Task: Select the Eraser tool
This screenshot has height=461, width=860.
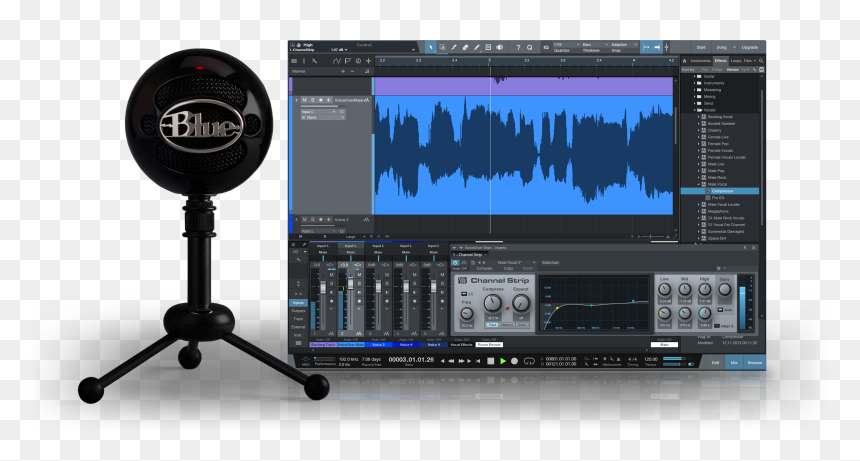Action: point(465,47)
